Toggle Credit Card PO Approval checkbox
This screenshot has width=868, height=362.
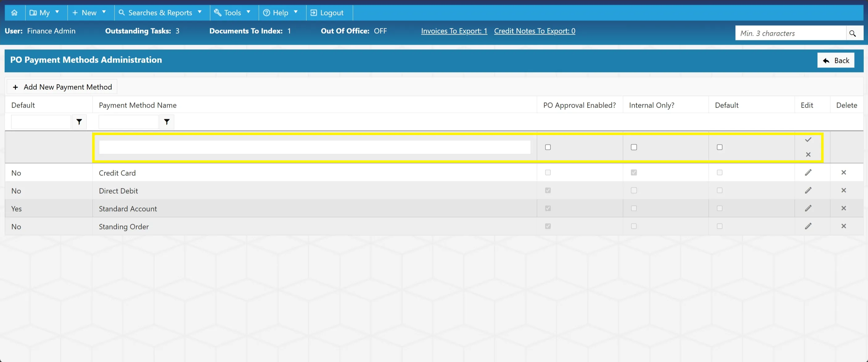[548, 172]
